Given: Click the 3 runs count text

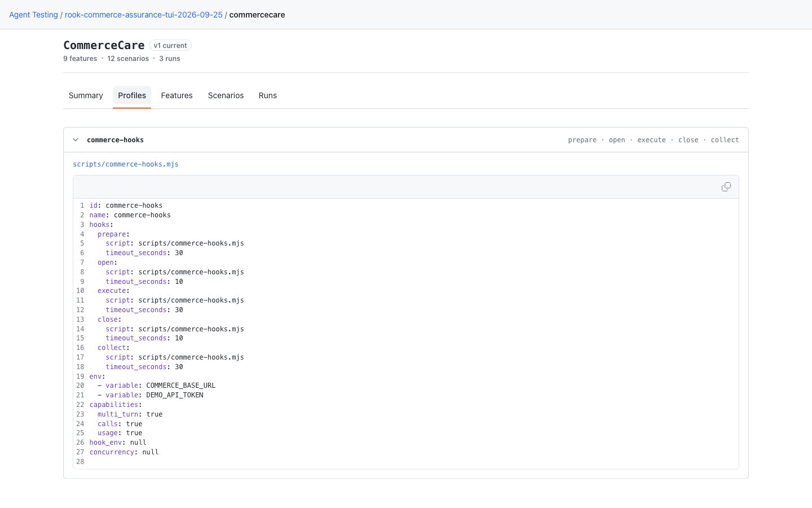Looking at the screenshot, I should tap(170, 59).
